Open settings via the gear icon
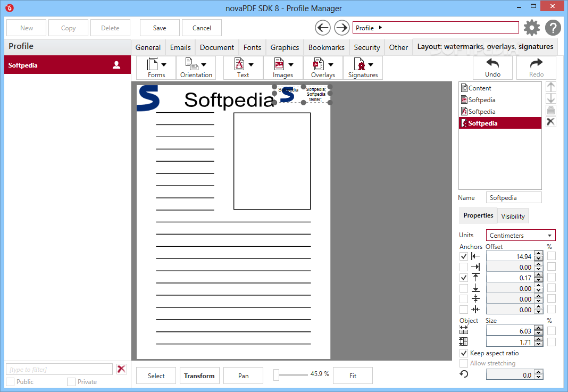568x392 pixels. (531, 28)
